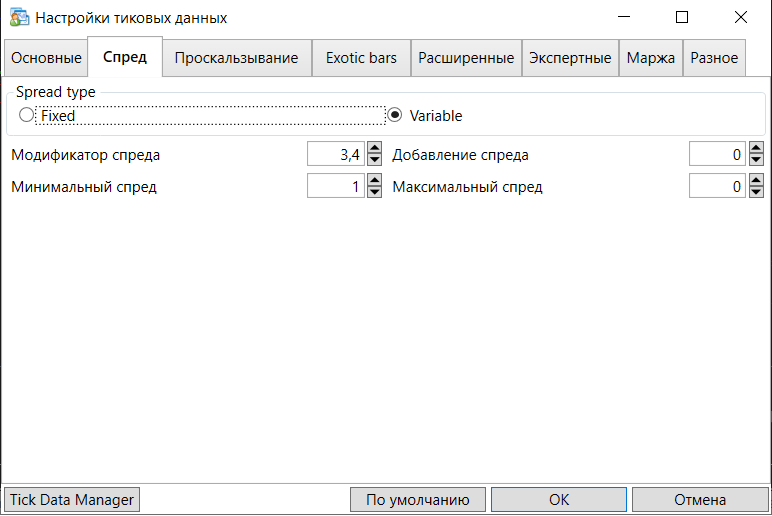The image size is (772, 516).
Task: Open the Проскальзывание tab
Action: pyautogui.click(x=236, y=58)
